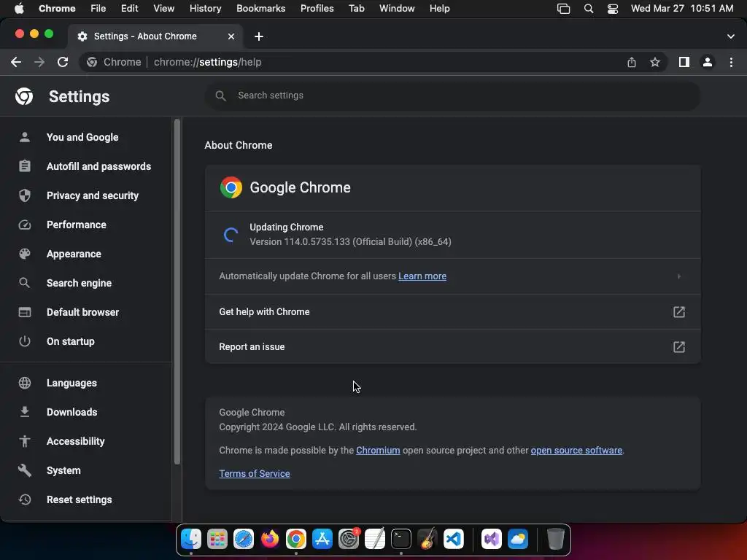747x560 pixels.
Task: Open Control Center in menu bar
Action: (613, 8)
